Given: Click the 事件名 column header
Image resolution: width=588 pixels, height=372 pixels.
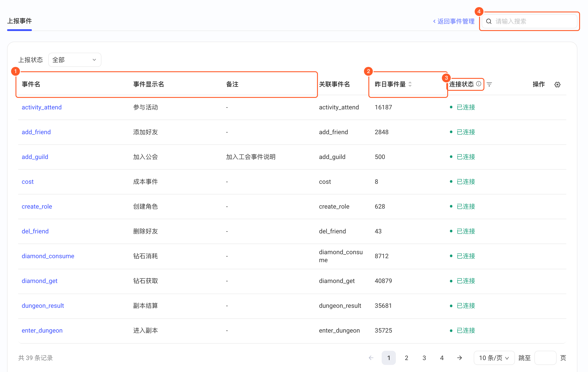Looking at the screenshot, I should [x=31, y=84].
